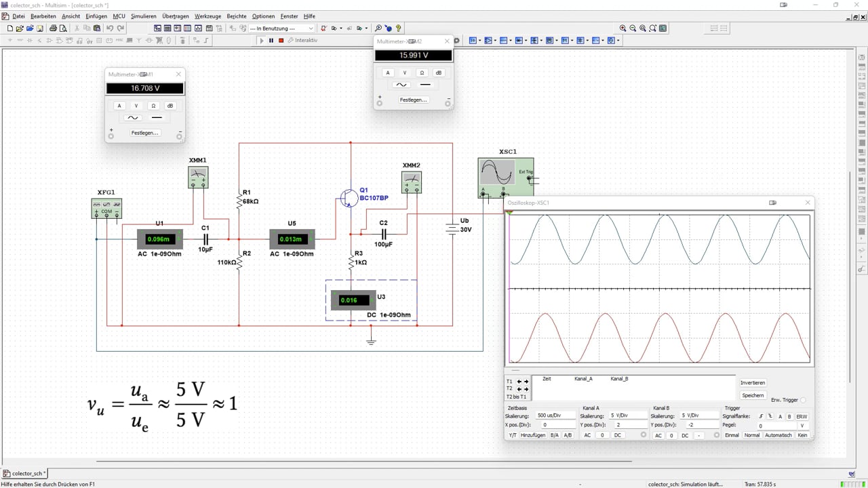Toggle the Erw. Trigger radio button
Image resolution: width=868 pixels, height=488 pixels.
pyautogui.click(x=804, y=400)
